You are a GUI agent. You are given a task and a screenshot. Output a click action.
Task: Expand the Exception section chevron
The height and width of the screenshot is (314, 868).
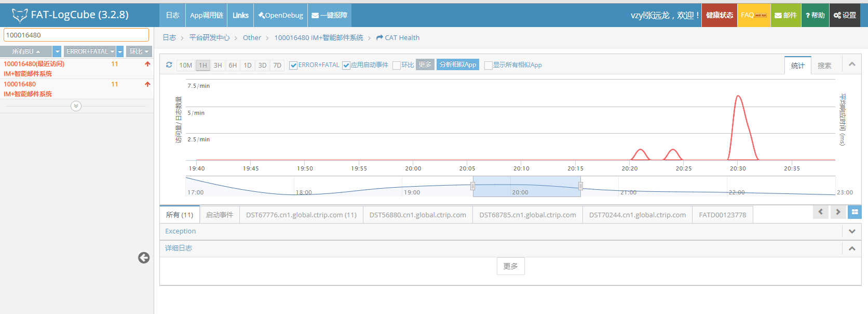click(x=851, y=231)
